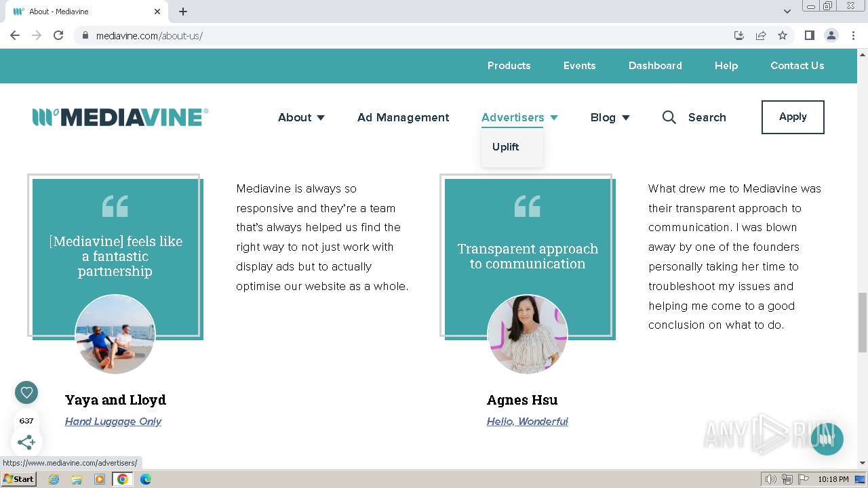868x488 pixels.
Task: Open Dashboard in the top bar
Action: click(x=655, y=66)
